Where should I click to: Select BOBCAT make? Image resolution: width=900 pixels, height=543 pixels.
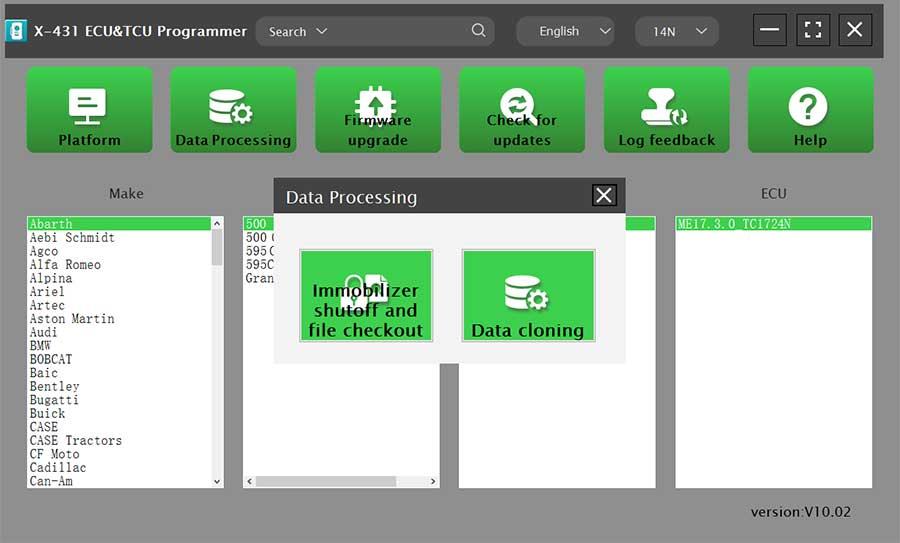point(119,359)
